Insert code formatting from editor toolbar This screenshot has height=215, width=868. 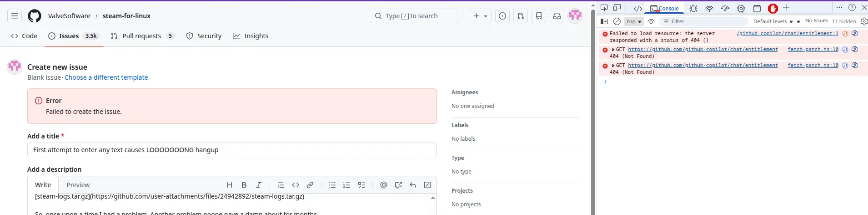tap(296, 185)
